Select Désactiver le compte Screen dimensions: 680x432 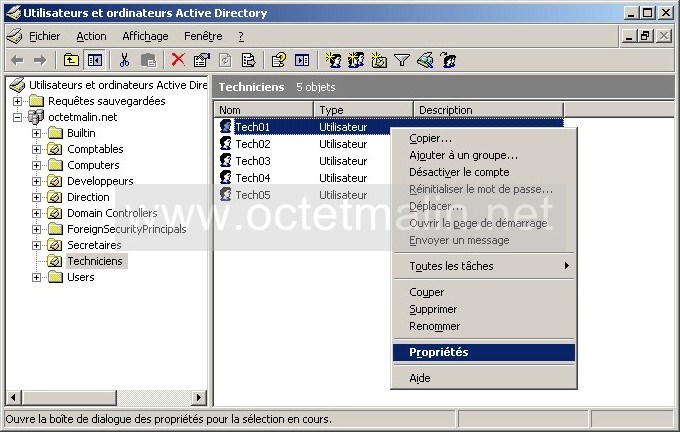pyautogui.click(x=484, y=172)
